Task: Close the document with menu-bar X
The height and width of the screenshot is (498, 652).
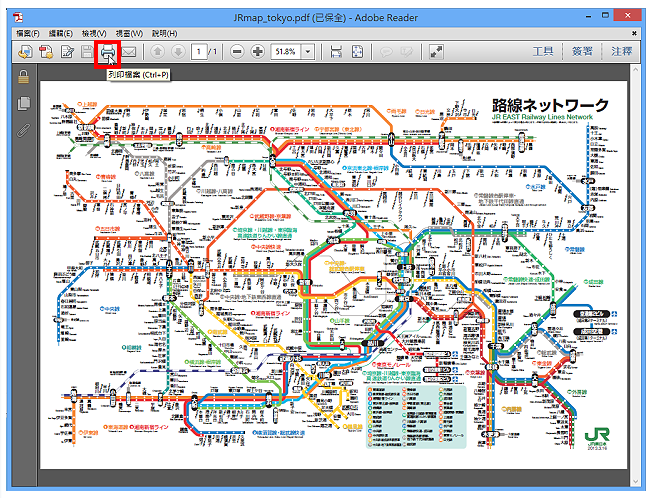Action: coord(634,33)
